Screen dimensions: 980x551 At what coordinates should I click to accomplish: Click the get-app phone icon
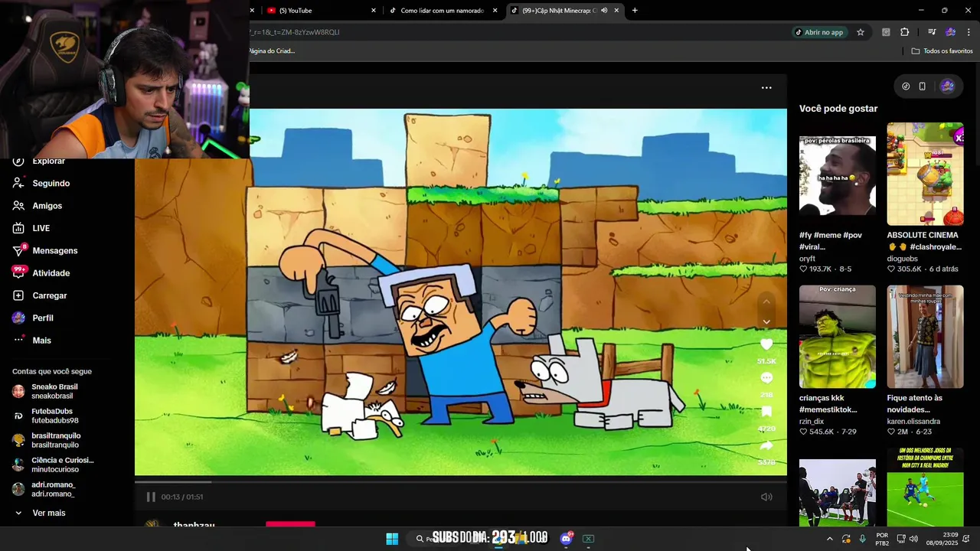(922, 86)
